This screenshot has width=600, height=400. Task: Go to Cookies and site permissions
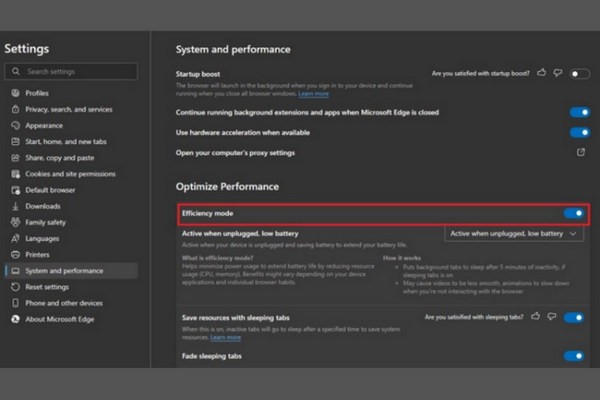[x=68, y=173]
